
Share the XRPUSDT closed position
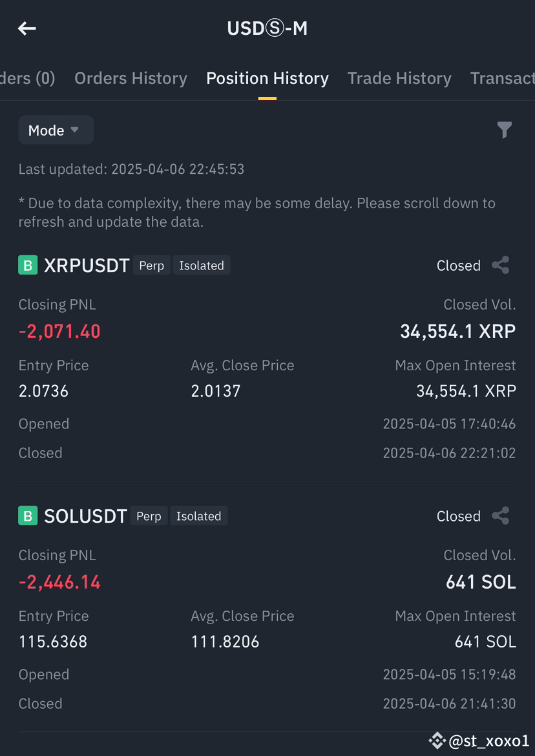[x=501, y=265]
